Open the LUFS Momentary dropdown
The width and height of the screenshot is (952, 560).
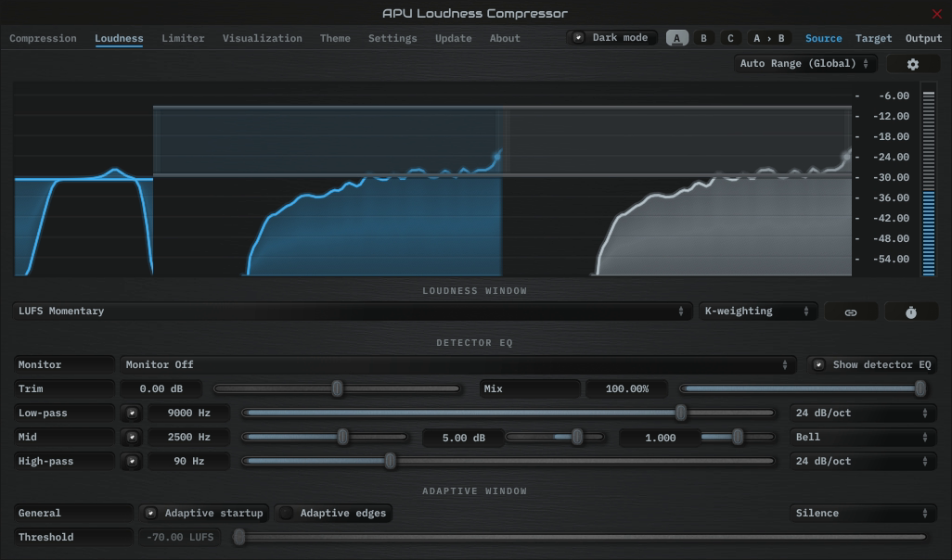click(353, 312)
